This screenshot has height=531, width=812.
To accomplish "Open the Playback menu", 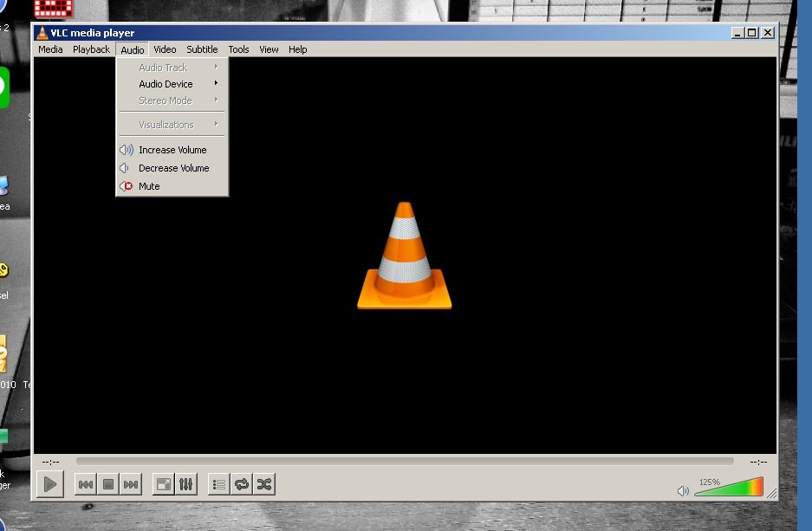I will point(91,49).
